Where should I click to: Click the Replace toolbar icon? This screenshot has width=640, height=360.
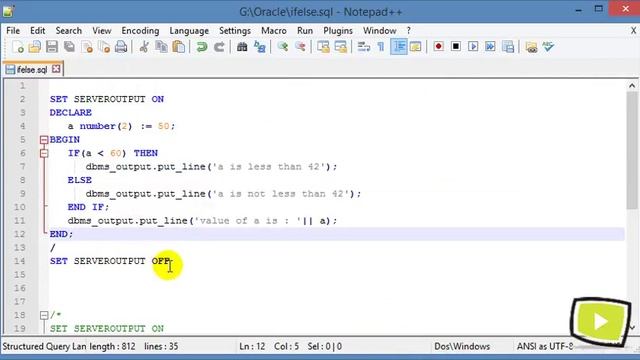click(x=260, y=47)
